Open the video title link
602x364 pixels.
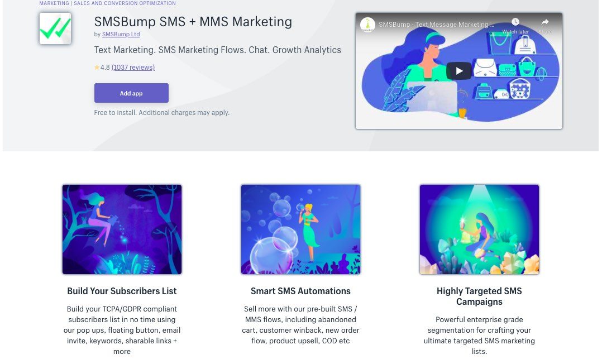point(436,25)
